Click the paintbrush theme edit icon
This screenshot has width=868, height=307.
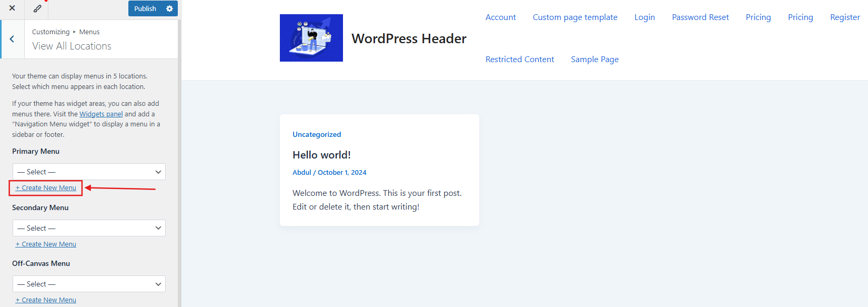pos(37,8)
